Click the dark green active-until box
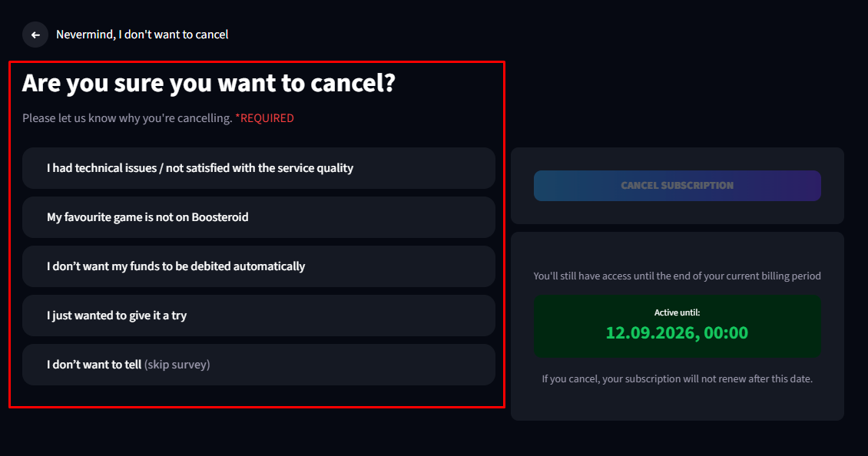This screenshot has width=868, height=456. pyautogui.click(x=677, y=326)
